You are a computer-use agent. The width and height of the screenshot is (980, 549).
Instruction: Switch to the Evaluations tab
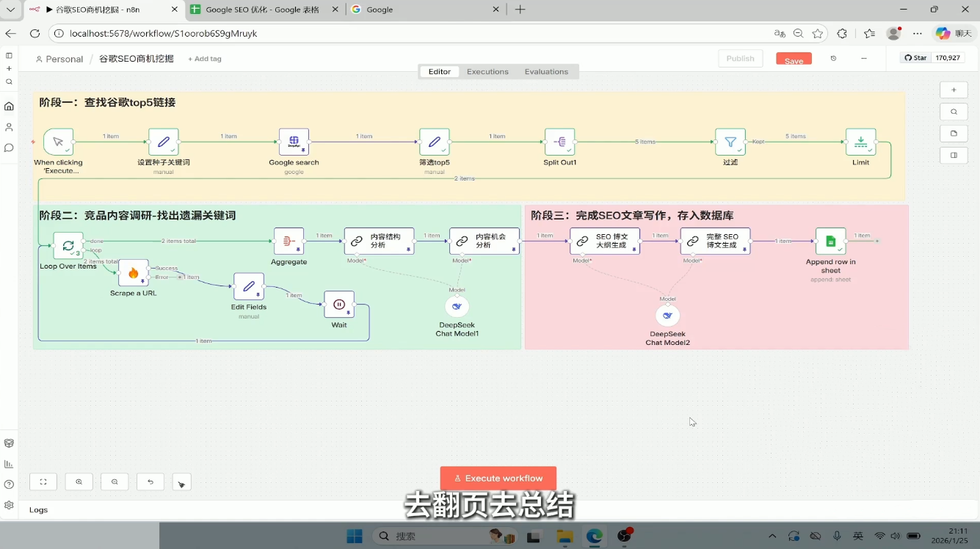coord(546,71)
